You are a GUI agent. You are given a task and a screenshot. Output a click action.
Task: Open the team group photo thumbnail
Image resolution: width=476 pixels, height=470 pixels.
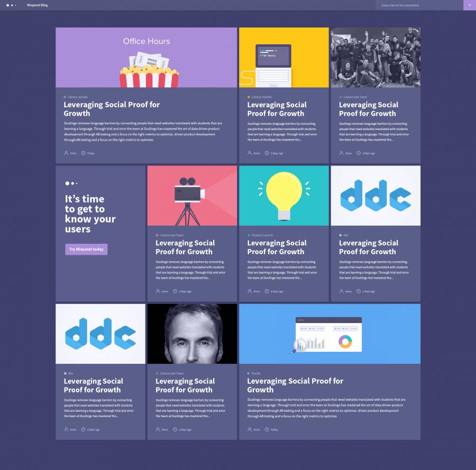(x=376, y=57)
